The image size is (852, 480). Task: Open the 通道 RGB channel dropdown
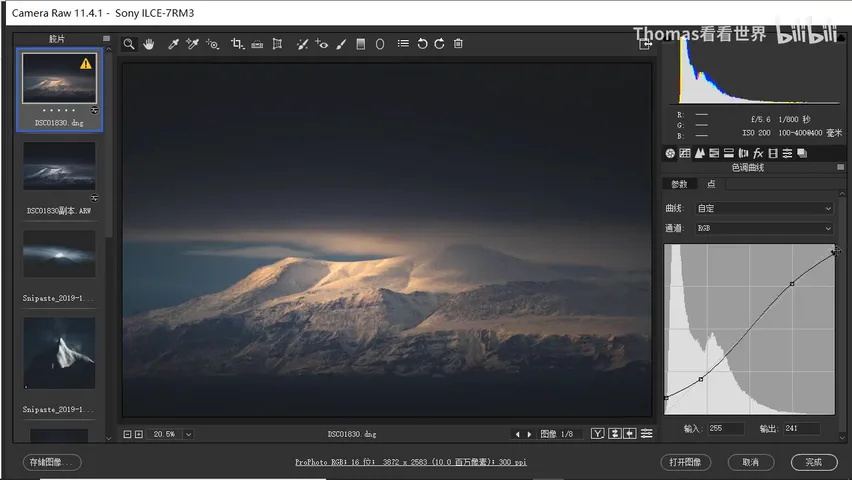[x=764, y=228]
